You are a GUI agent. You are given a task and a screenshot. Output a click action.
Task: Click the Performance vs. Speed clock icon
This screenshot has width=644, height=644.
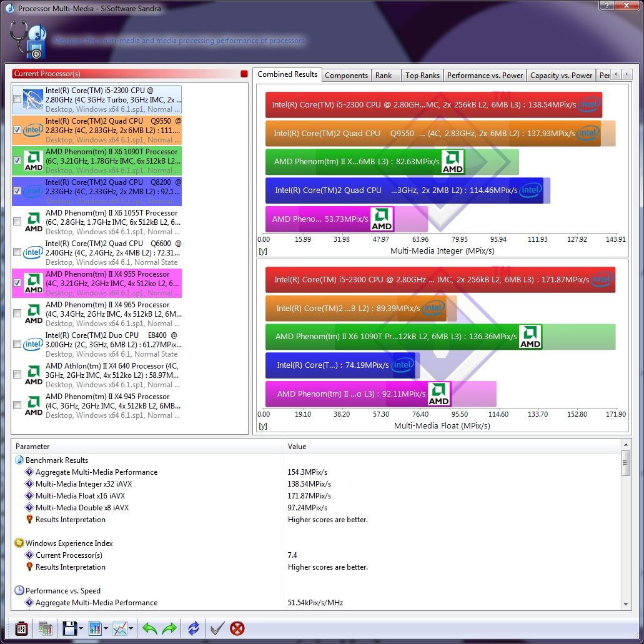[x=19, y=591]
